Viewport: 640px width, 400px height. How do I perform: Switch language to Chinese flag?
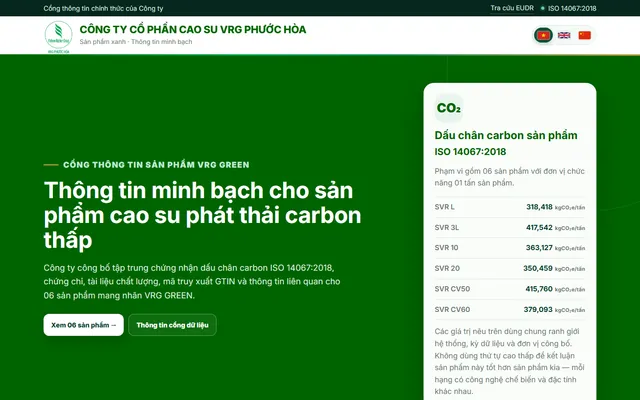tap(584, 36)
